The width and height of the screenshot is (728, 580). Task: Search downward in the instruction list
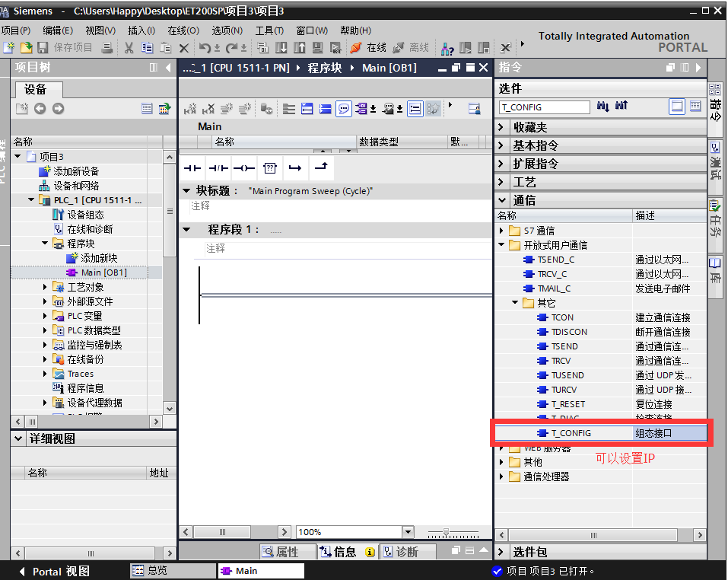click(x=602, y=107)
